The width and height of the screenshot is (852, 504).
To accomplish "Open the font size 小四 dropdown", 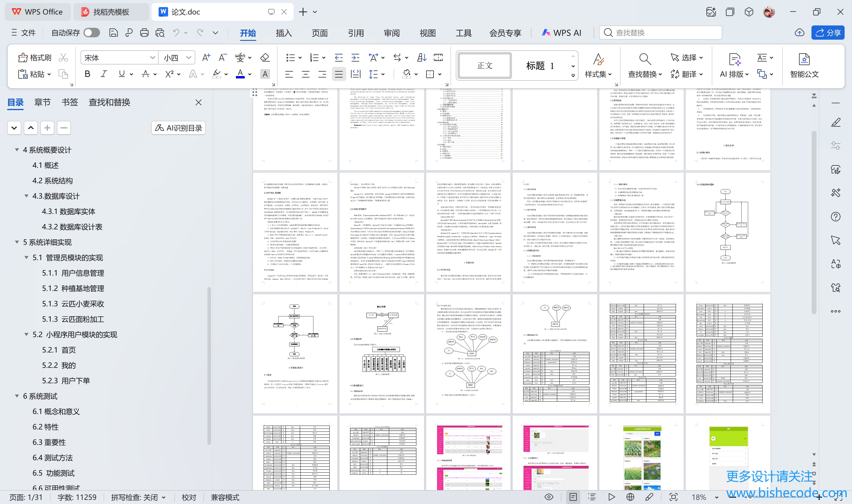I will (189, 58).
